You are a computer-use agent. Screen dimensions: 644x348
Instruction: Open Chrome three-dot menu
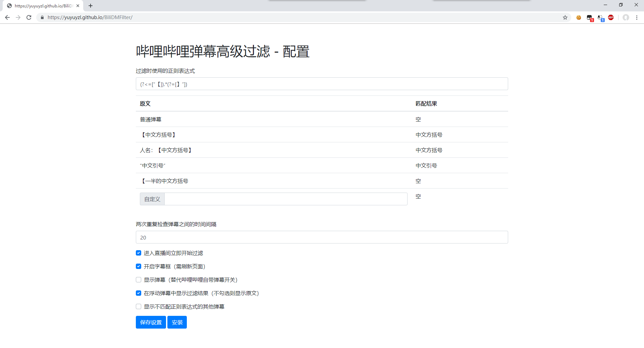click(x=637, y=17)
